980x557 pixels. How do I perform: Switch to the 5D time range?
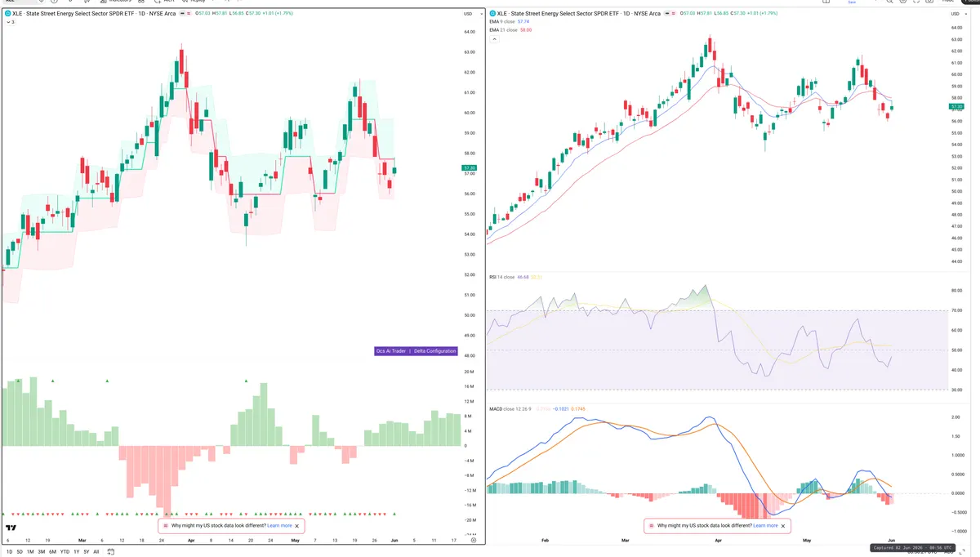20,551
